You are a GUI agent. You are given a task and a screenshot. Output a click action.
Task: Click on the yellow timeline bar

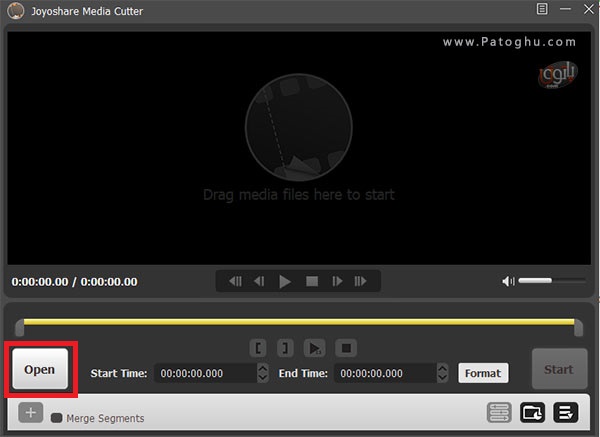click(299, 322)
